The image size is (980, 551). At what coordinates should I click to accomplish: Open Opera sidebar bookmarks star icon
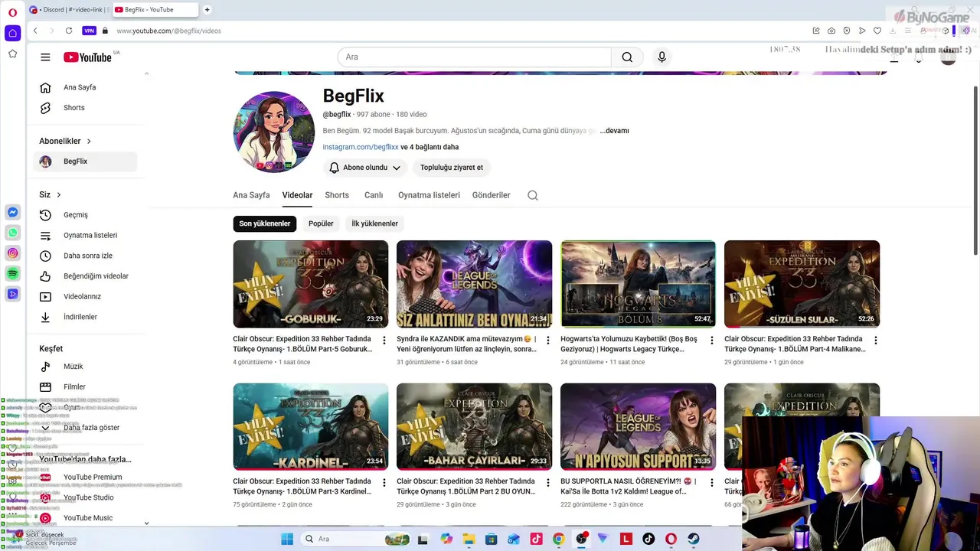12,54
